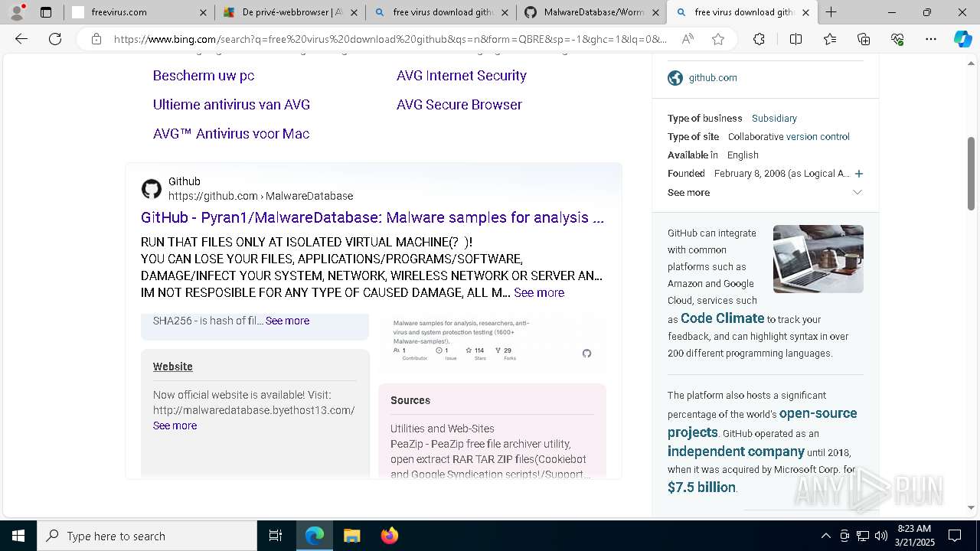
Task: Open Settings and more ellipsis menu
Action: 930,39
